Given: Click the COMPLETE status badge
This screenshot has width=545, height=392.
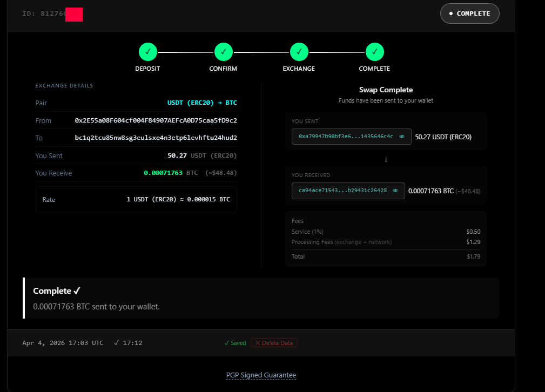Looking at the screenshot, I should 469,13.
